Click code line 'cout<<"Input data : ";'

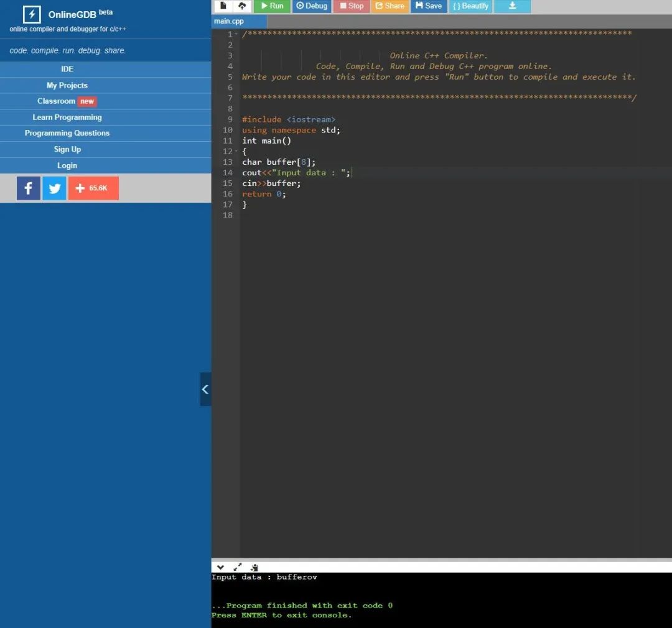pos(296,173)
